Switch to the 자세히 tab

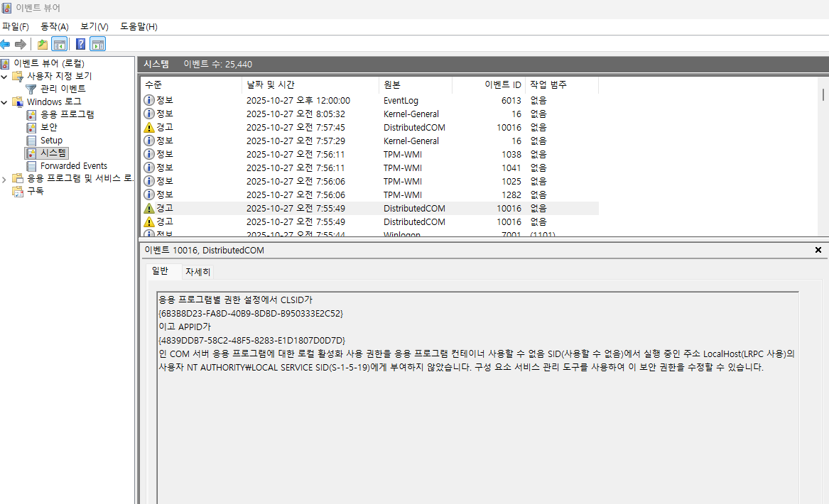click(197, 272)
